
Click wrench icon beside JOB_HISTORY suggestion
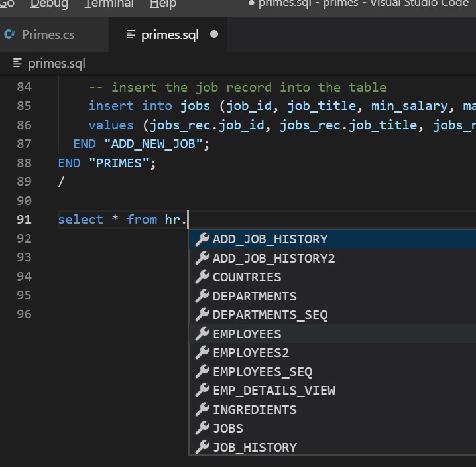click(202, 447)
